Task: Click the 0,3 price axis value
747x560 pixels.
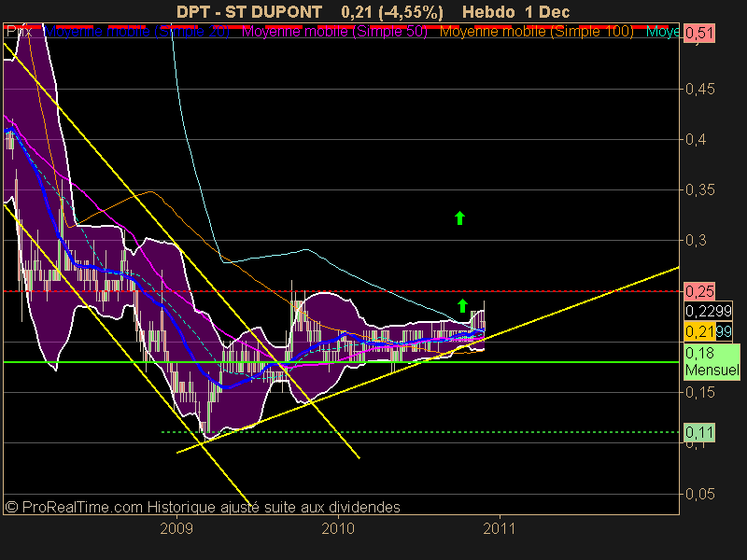Action: pyautogui.click(x=696, y=241)
